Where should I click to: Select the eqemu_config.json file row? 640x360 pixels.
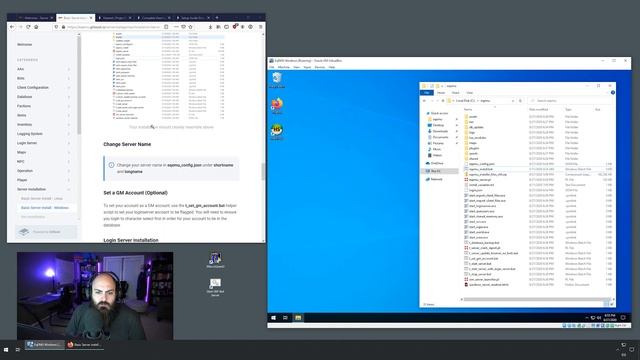click(x=538, y=164)
